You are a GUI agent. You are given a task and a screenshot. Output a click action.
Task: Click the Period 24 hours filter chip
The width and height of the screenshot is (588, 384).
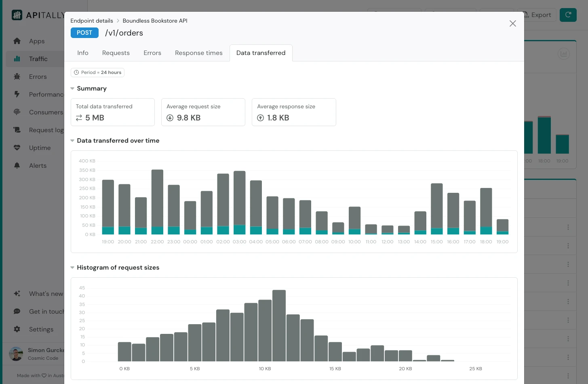click(x=97, y=72)
